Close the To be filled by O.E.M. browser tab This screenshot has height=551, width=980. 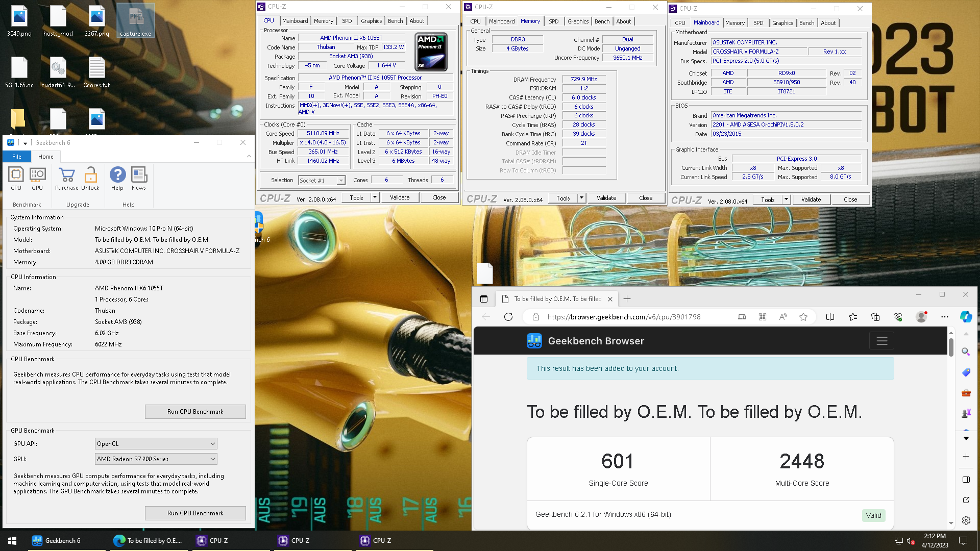pyautogui.click(x=610, y=299)
